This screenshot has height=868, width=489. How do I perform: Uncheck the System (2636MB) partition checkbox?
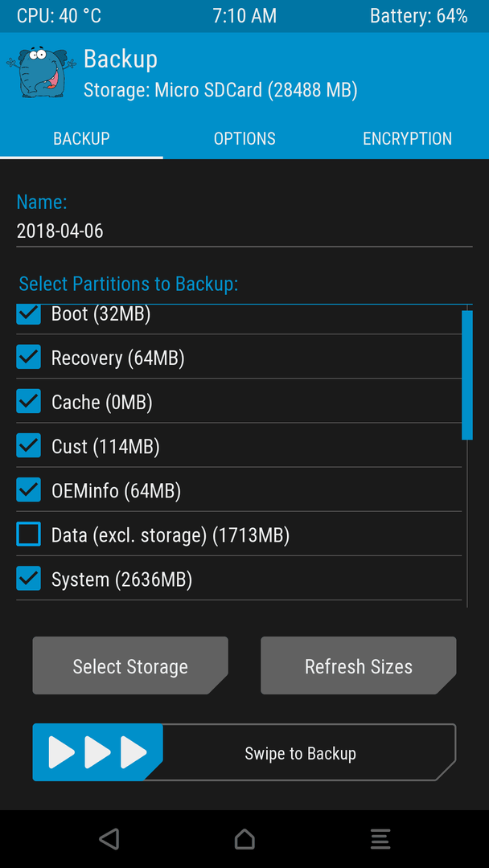pyautogui.click(x=28, y=579)
